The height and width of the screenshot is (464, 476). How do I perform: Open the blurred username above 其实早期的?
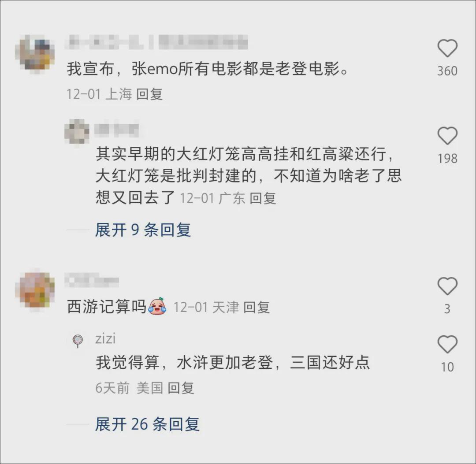pos(117,130)
